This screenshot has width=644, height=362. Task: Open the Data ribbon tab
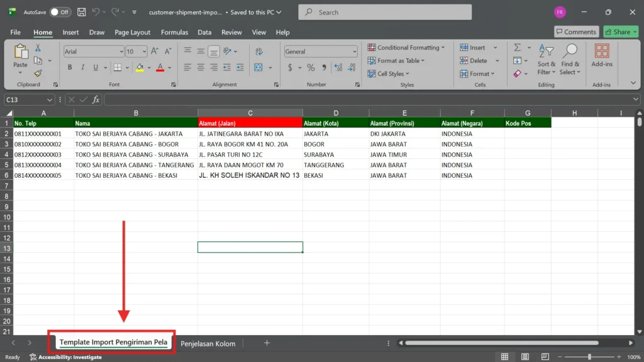pos(204,32)
